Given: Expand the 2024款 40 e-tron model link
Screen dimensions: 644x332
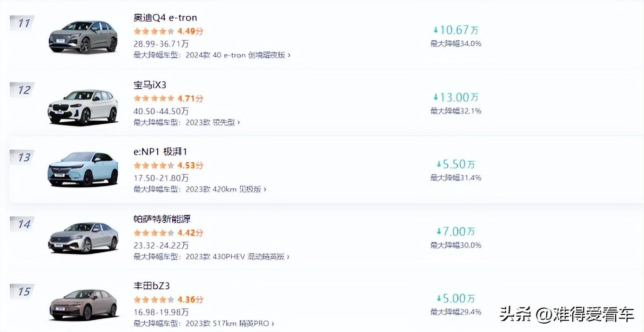Looking at the screenshot, I should point(237,55).
